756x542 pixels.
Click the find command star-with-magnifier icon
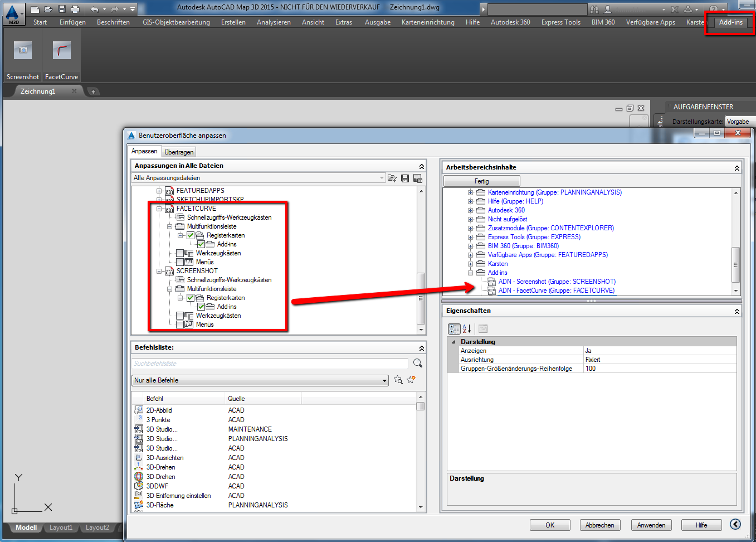398,380
